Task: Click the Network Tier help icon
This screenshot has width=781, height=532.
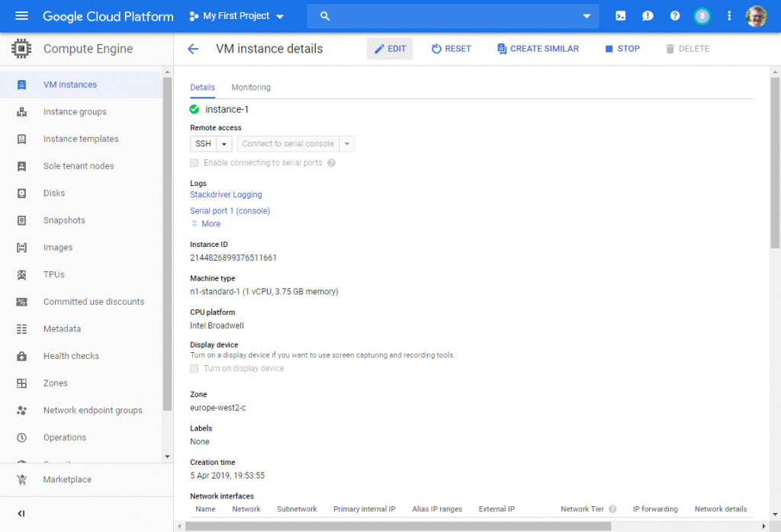Action: click(x=612, y=509)
